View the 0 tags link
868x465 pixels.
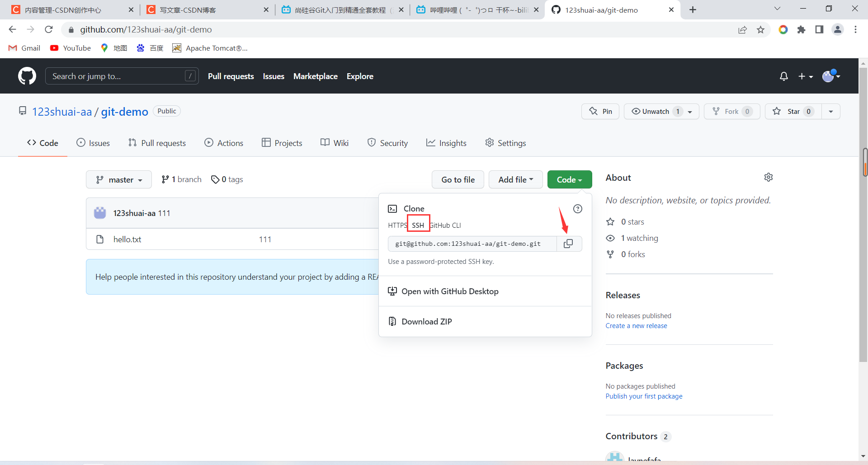click(x=227, y=179)
